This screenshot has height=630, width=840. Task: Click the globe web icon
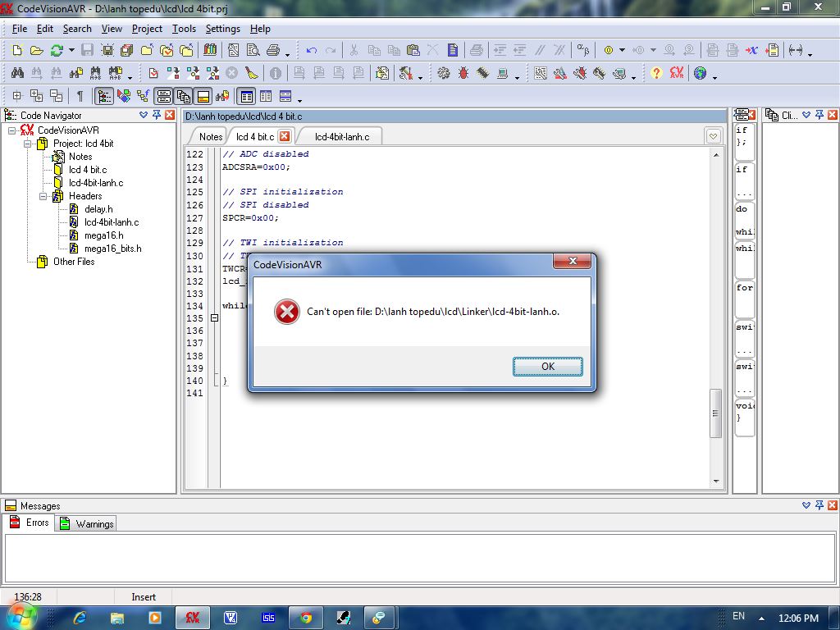point(700,72)
